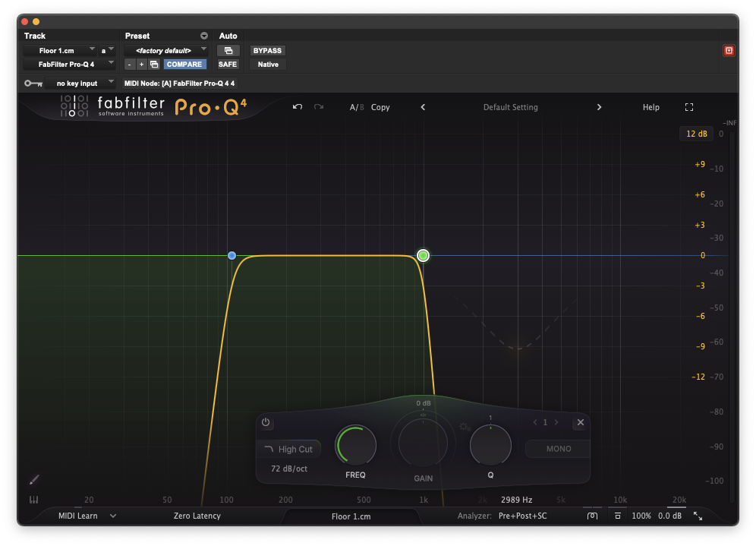
Task: Toggle the band power button
Action: 266,422
